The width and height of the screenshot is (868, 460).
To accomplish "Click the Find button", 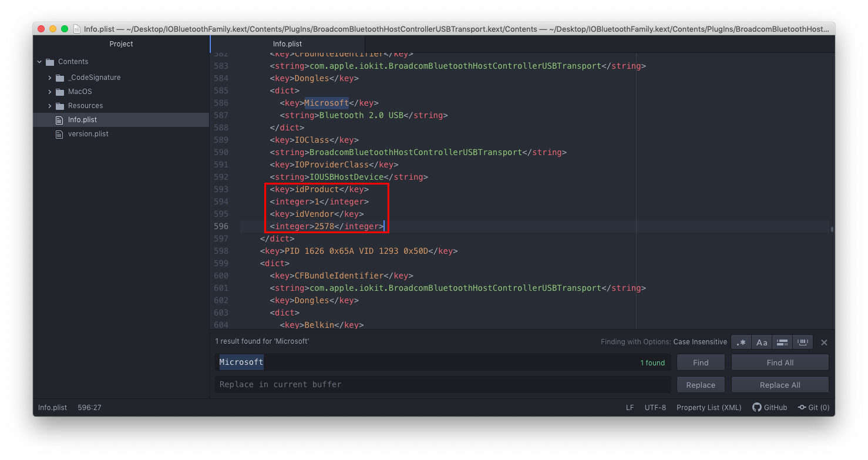I will pyautogui.click(x=701, y=362).
